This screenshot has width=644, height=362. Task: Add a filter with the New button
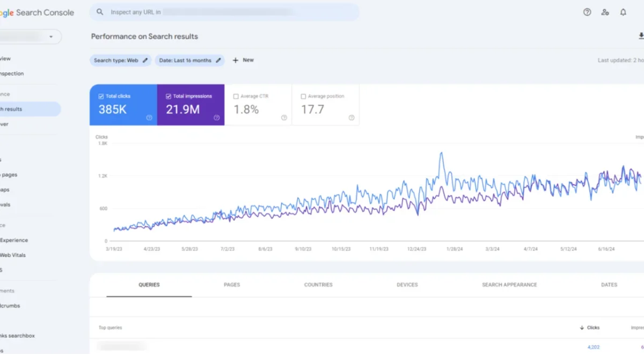click(x=243, y=60)
